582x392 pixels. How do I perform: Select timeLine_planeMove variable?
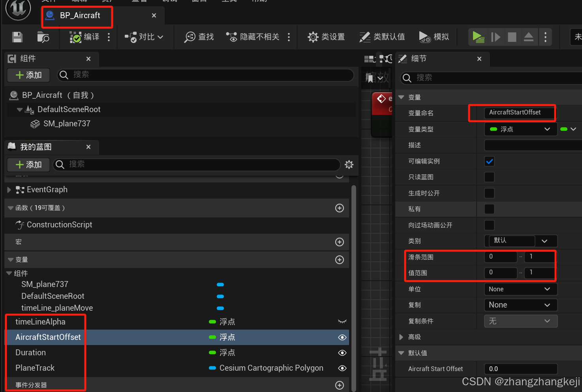tap(57, 308)
